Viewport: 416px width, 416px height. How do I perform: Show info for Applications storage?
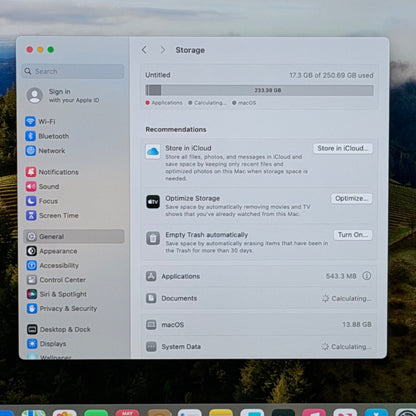[x=367, y=276]
